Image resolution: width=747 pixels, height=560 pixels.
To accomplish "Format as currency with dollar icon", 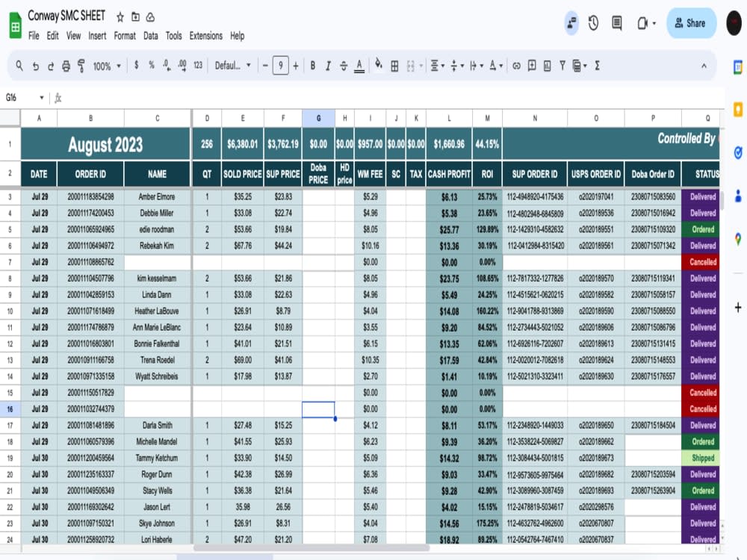I will tap(136, 65).
